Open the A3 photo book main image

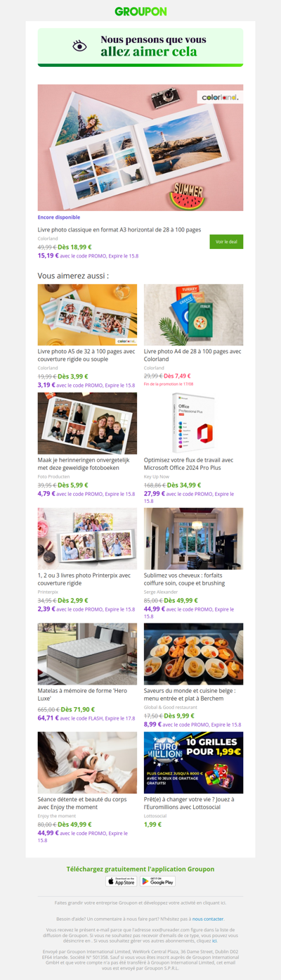tap(140, 148)
